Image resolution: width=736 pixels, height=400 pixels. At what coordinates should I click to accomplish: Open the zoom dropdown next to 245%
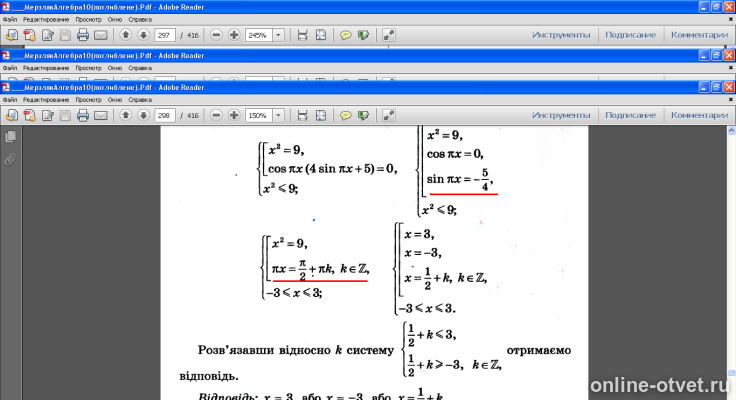pos(278,35)
